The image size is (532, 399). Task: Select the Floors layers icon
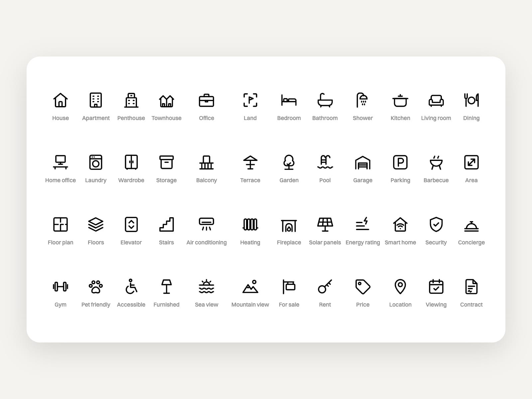96,224
